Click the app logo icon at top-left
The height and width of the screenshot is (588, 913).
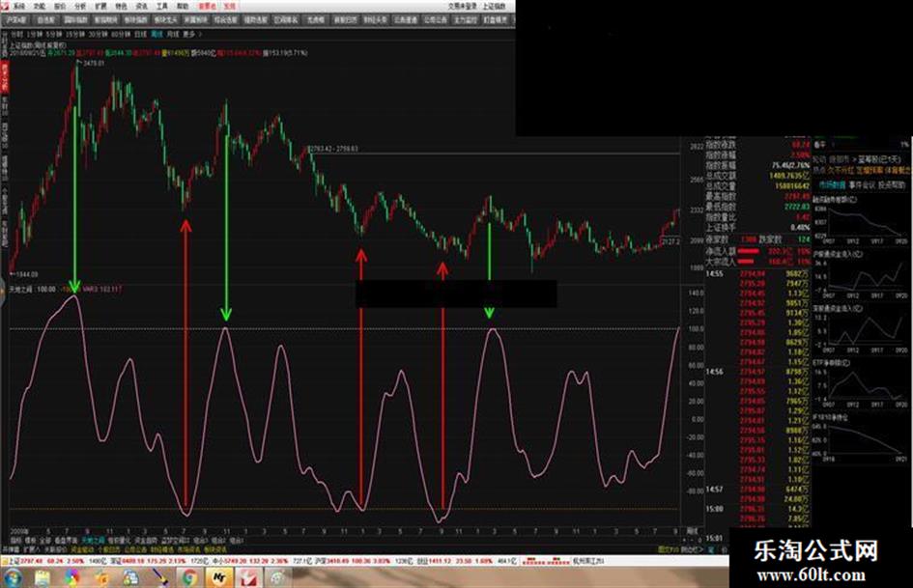5,6
